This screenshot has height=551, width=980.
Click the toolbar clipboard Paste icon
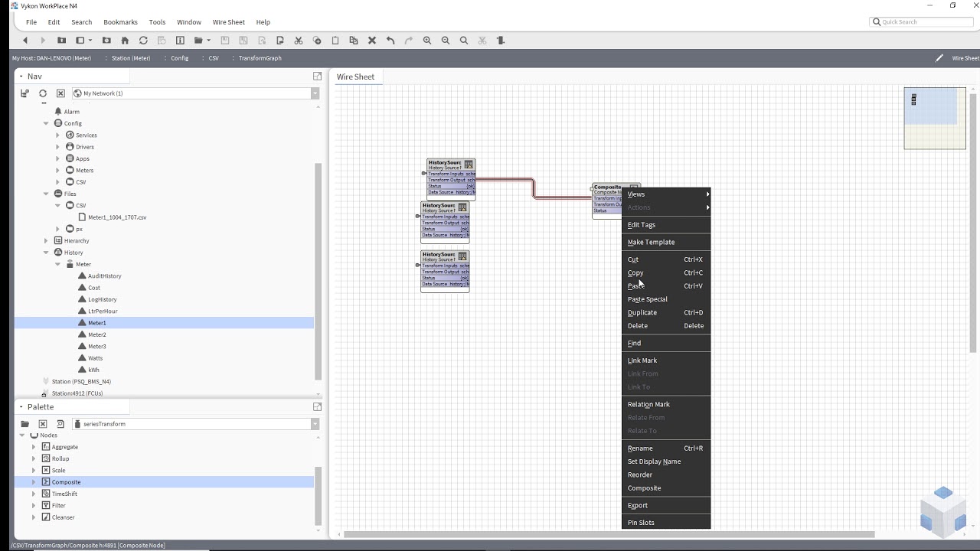[335, 41]
